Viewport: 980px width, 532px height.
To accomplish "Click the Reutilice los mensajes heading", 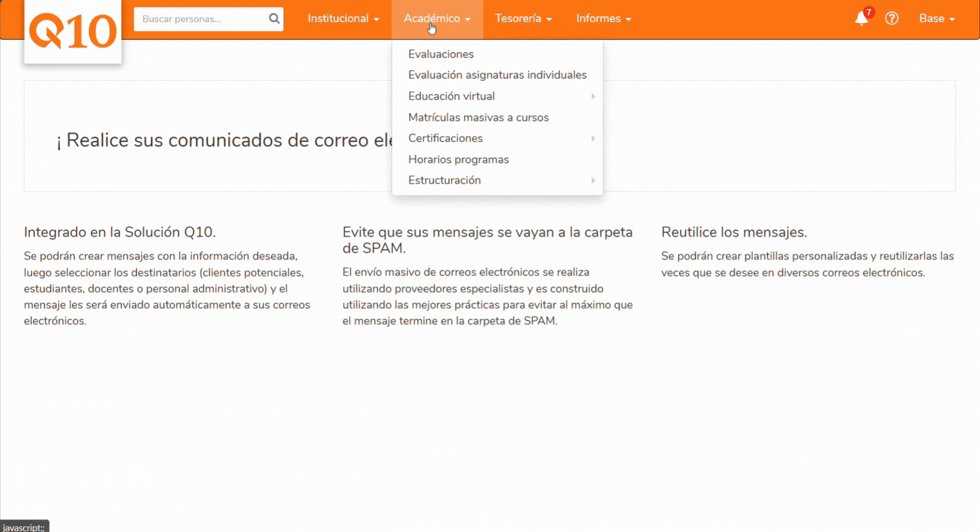I will [734, 232].
